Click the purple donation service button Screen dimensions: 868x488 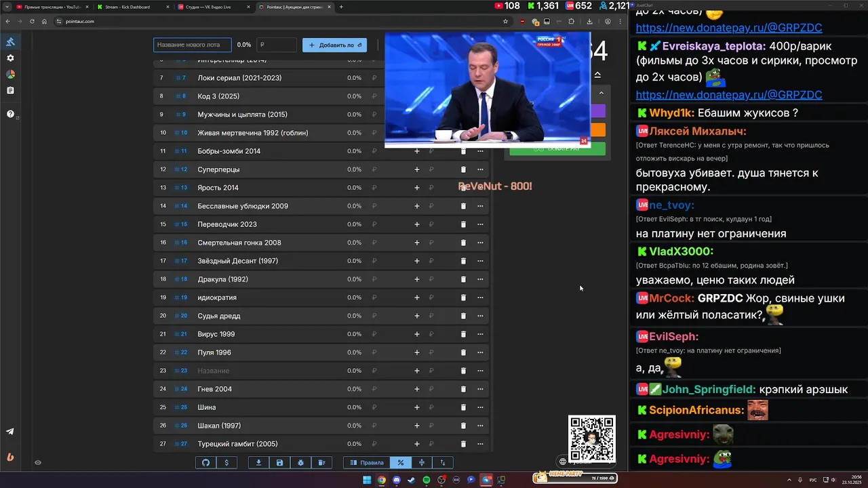(x=598, y=111)
